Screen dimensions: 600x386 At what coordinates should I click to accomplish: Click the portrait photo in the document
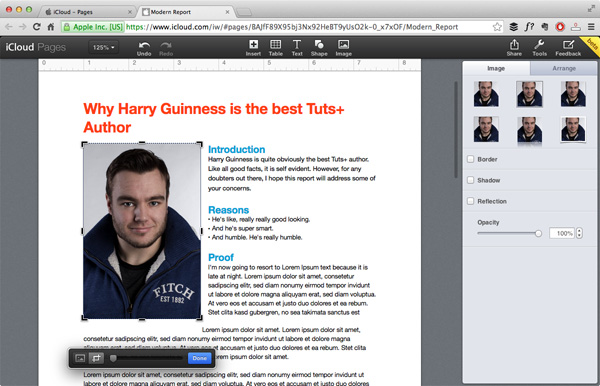[x=142, y=231]
